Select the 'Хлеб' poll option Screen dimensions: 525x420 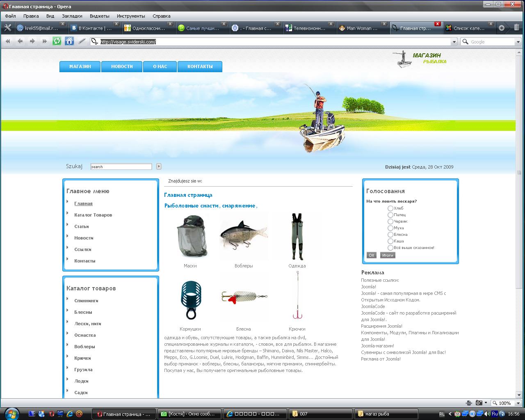pyautogui.click(x=390, y=208)
